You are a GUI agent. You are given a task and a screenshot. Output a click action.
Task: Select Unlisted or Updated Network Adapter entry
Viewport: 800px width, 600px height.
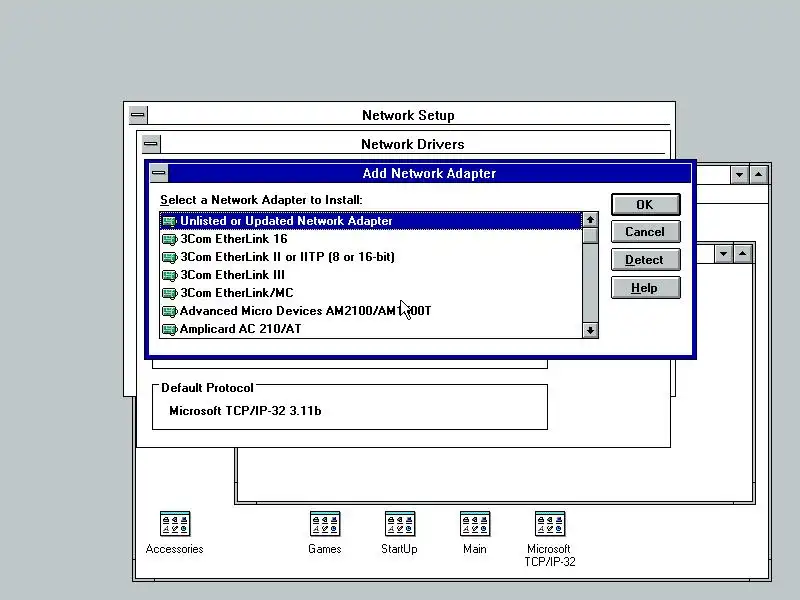371,221
